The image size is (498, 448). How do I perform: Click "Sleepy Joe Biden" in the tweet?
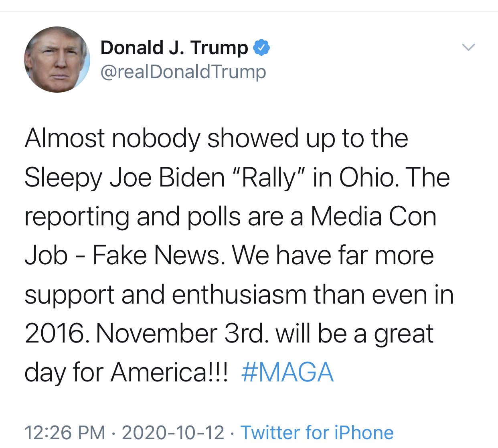(x=124, y=177)
